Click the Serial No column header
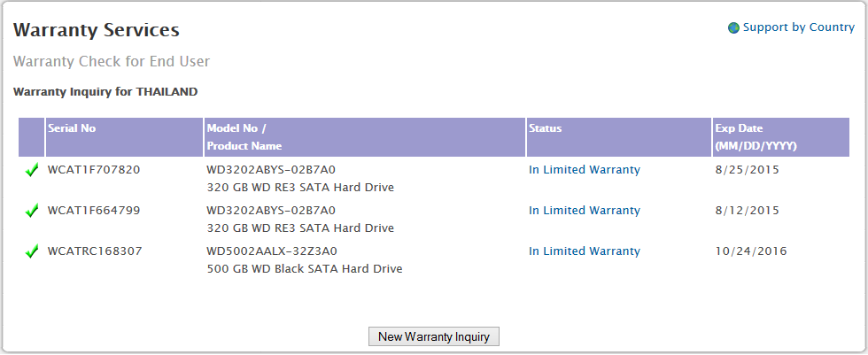Image resolution: width=868 pixels, height=355 pixels. point(72,128)
